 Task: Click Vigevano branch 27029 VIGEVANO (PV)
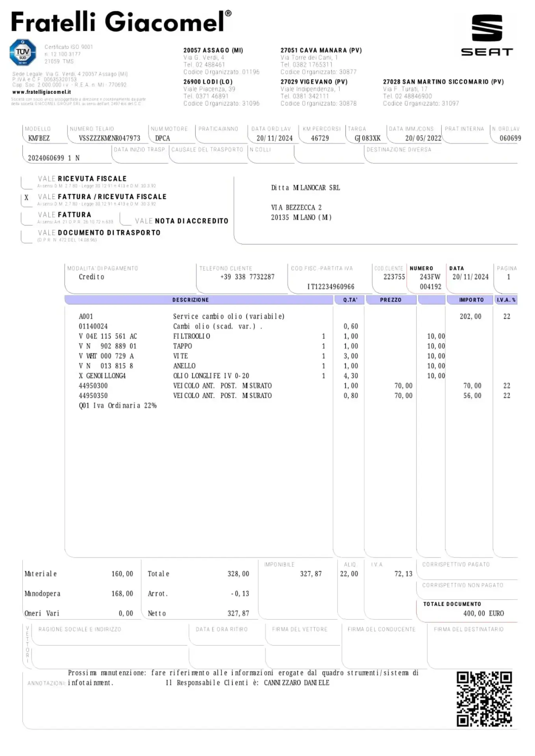314,82
